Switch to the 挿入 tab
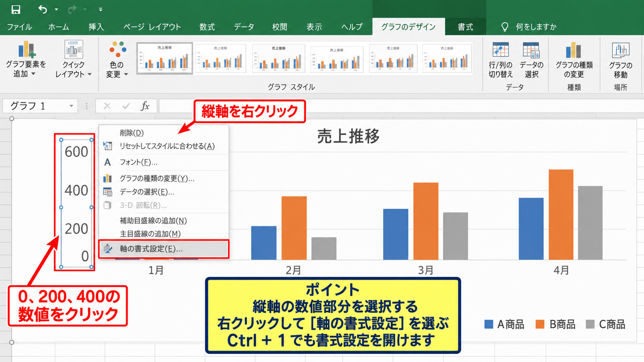 click(x=96, y=27)
